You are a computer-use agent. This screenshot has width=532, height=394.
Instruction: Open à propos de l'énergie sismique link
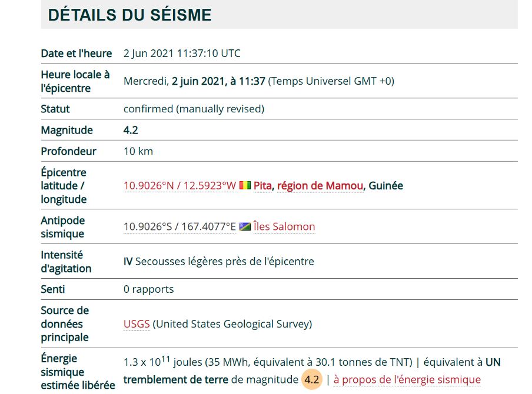(x=407, y=380)
